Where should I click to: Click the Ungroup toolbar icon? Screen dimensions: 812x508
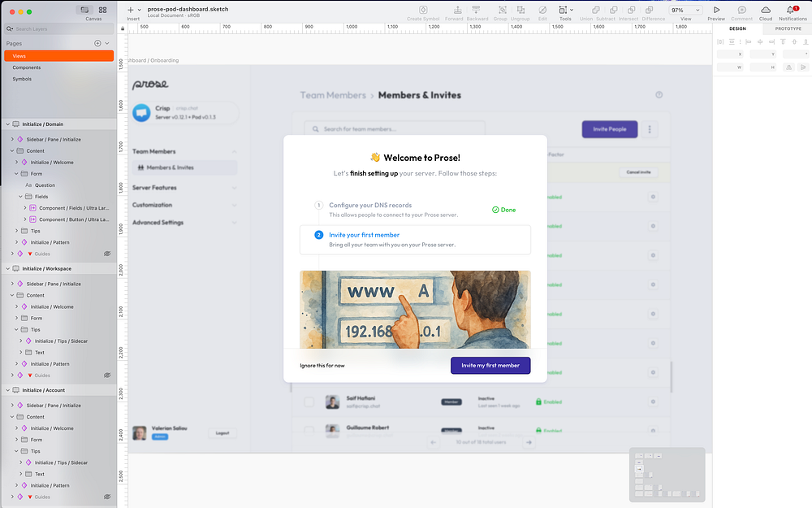click(x=521, y=10)
